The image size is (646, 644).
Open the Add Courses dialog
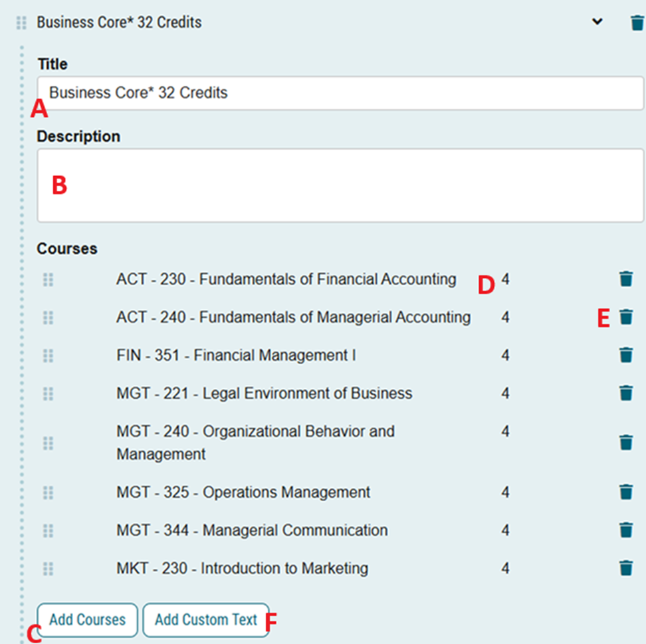(86, 619)
